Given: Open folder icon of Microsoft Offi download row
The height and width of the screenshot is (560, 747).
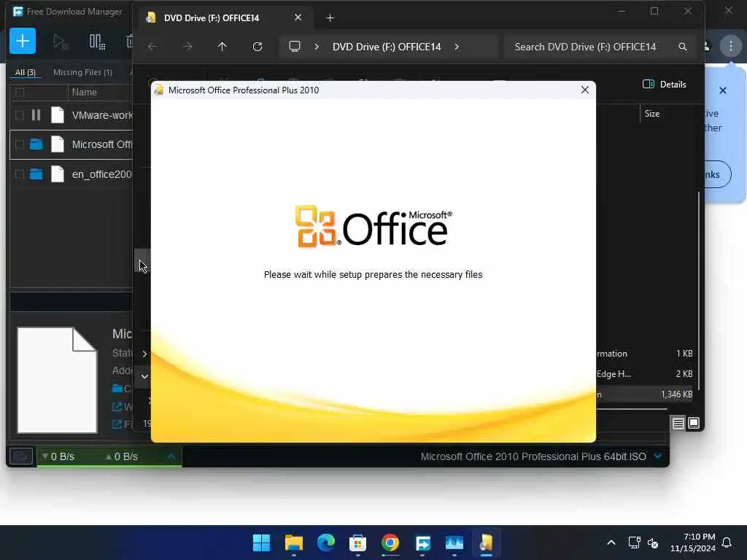Looking at the screenshot, I should (36, 144).
